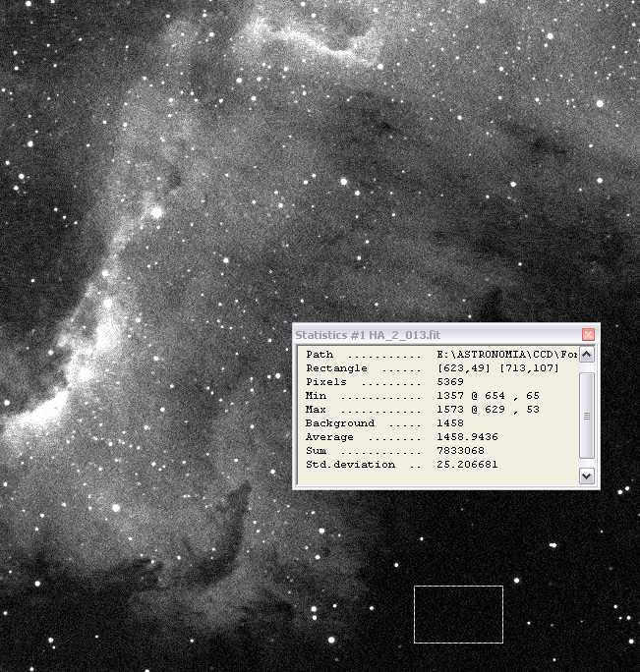Click the Background value 1458

[450, 423]
